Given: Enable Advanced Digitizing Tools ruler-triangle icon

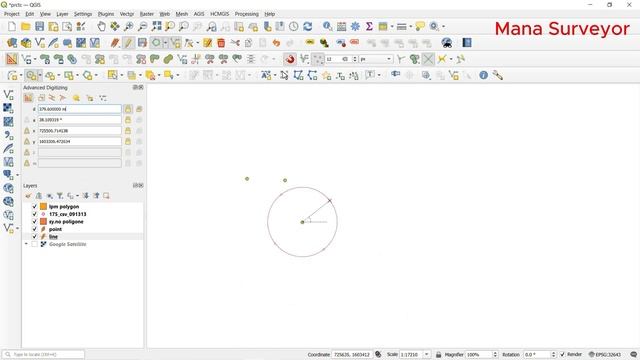Looking at the screenshot, I should click(x=12, y=59).
